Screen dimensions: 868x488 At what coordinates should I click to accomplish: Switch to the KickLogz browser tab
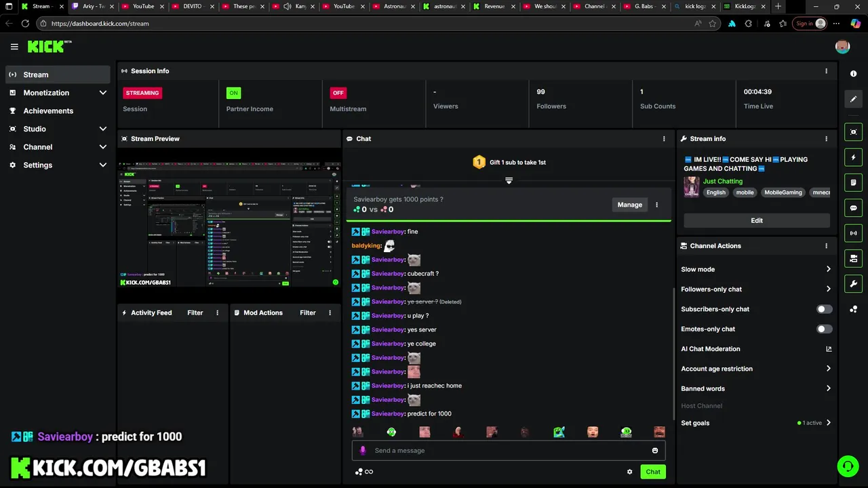click(745, 7)
